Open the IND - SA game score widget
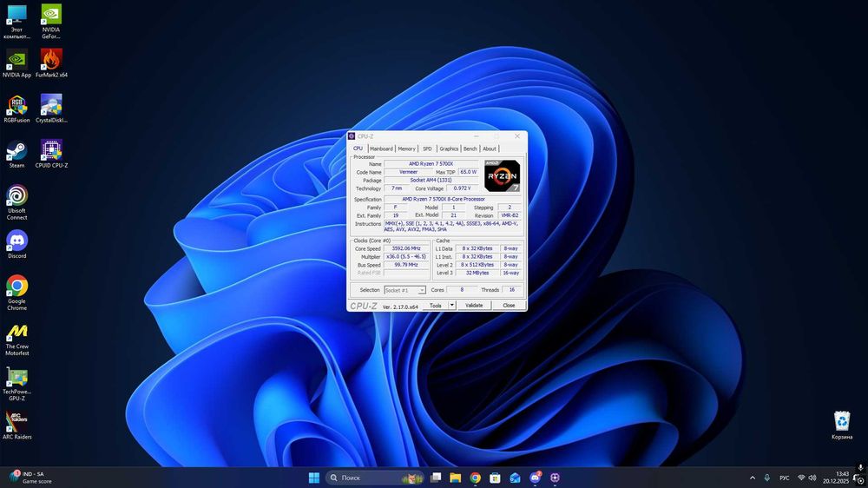The image size is (868, 488). coord(30,478)
